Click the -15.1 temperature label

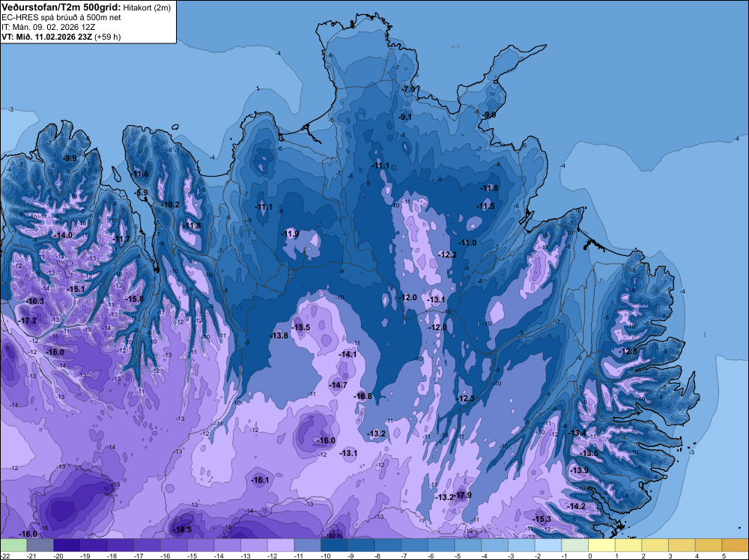point(76,289)
